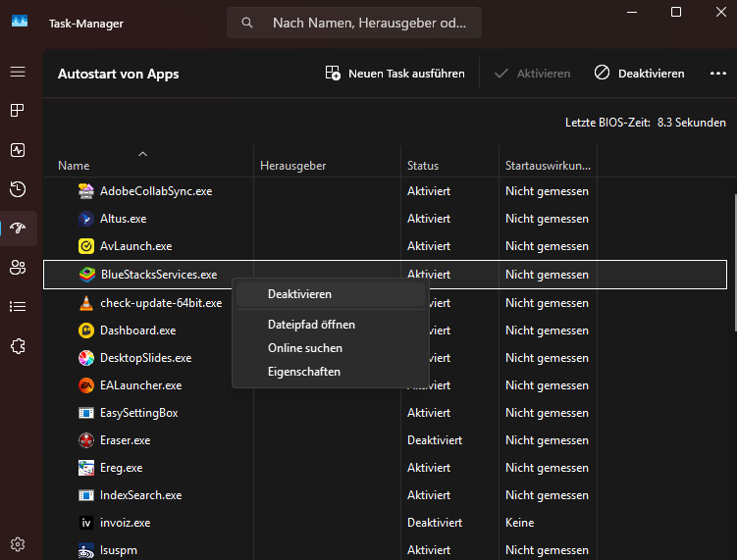Open the Performance page icon
737x560 pixels.
pyautogui.click(x=18, y=150)
